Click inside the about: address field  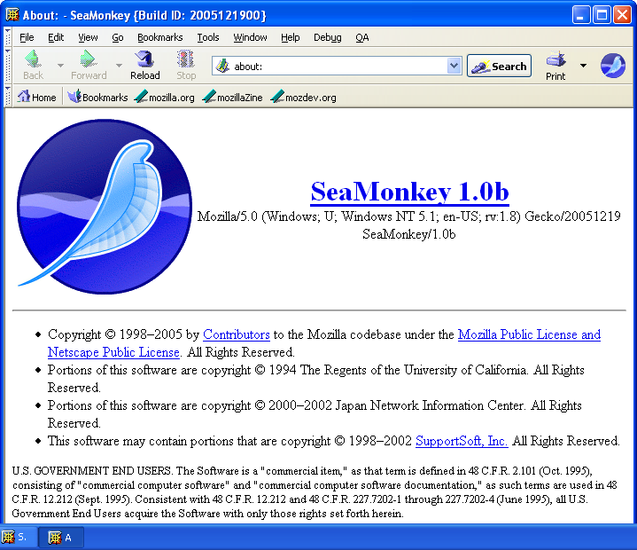[337, 66]
